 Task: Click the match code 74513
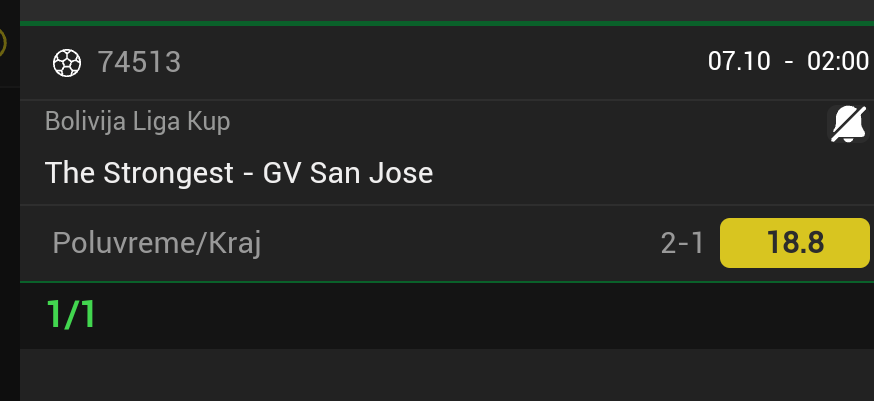tap(139, 63)
